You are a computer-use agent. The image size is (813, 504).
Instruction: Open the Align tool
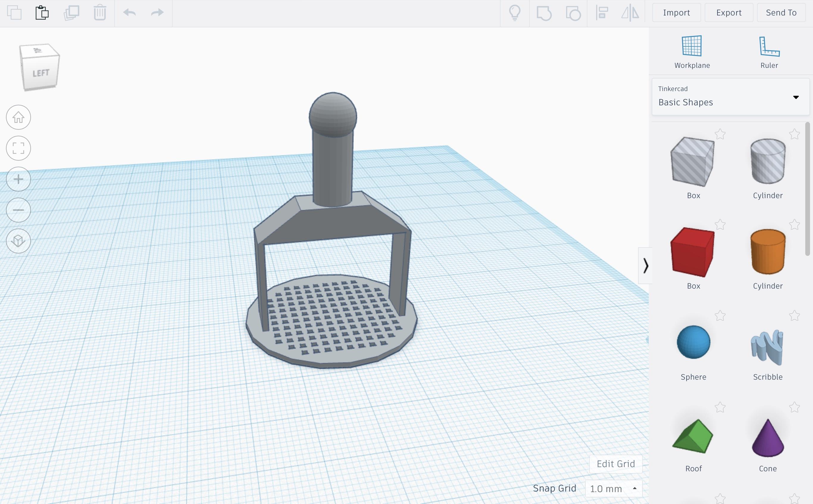point(602,13)
